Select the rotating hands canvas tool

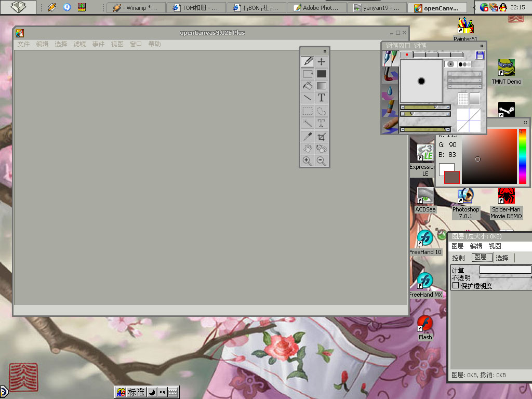321,148
